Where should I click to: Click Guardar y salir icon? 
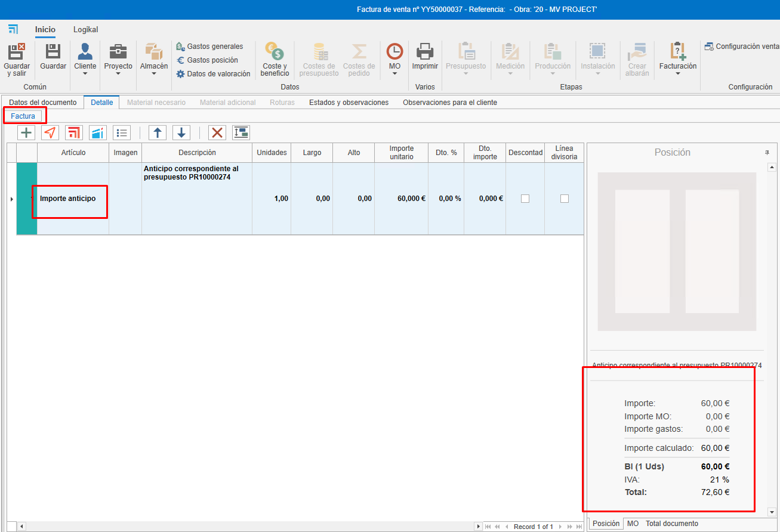pyautogui.click(x=17, y=51)
